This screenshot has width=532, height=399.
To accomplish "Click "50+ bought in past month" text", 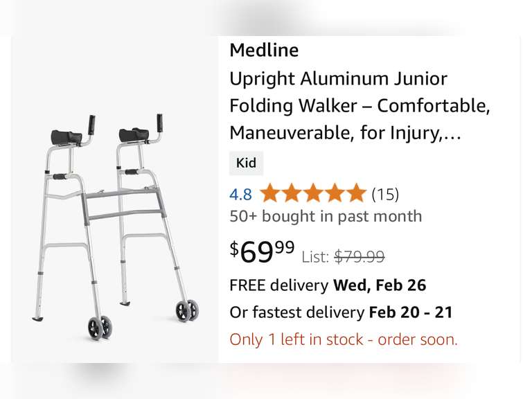I will pos(326,216).
